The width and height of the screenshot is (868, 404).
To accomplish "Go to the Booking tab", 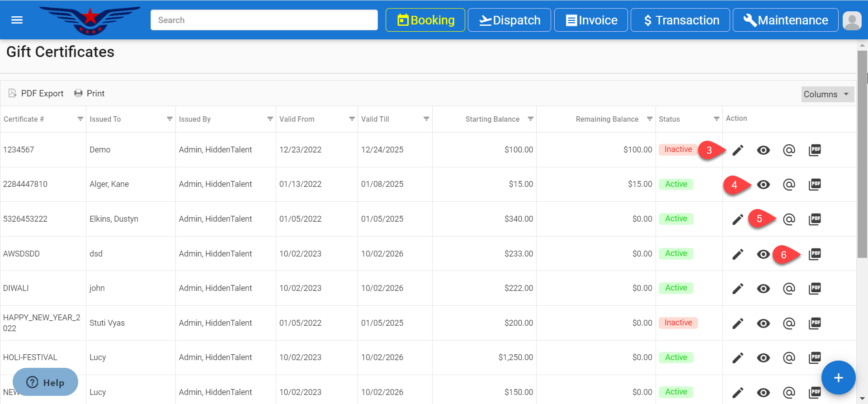I will (425, 20).
